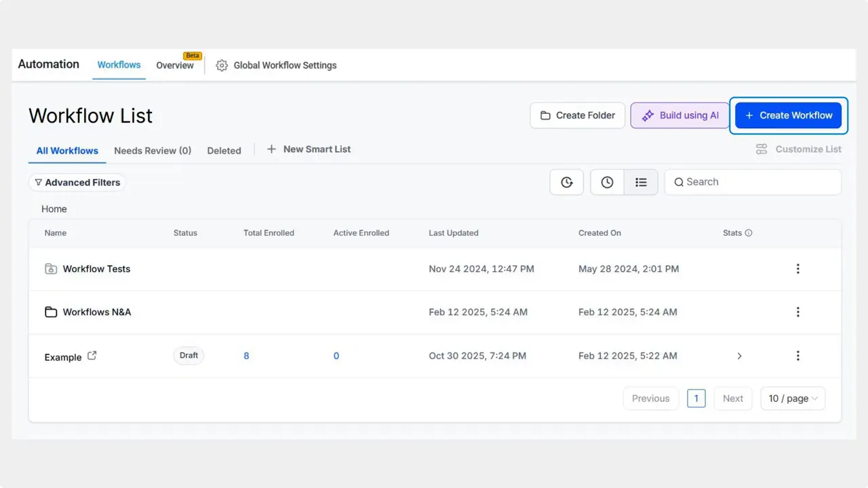Switch to the Needs Review tab
Screen dimensions: 868x488
tap(153, 150)
